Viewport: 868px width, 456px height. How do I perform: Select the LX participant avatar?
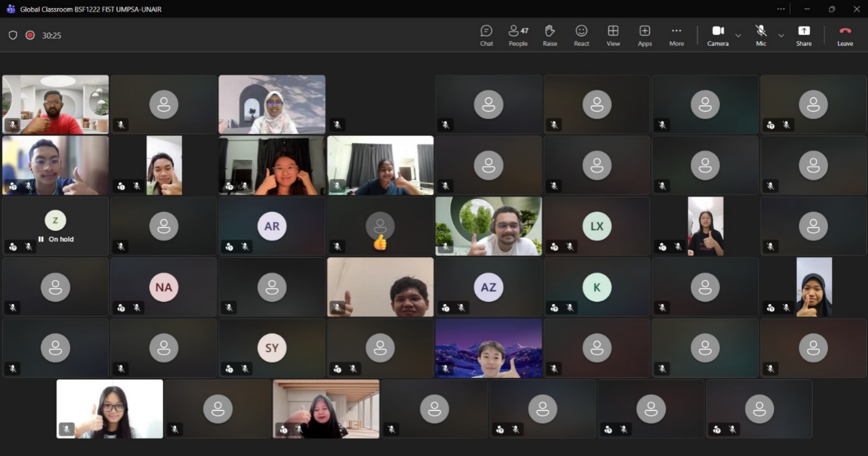(597, 226)
